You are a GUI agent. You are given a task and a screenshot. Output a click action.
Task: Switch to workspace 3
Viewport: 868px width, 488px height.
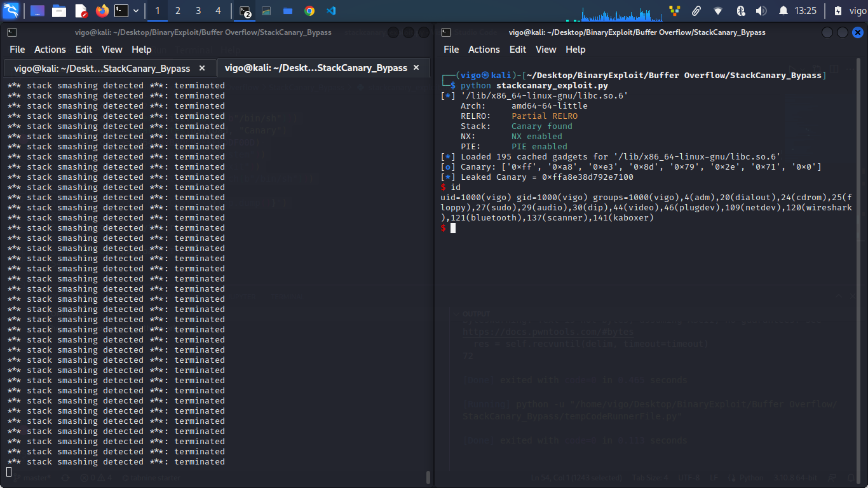click(198, 11)
